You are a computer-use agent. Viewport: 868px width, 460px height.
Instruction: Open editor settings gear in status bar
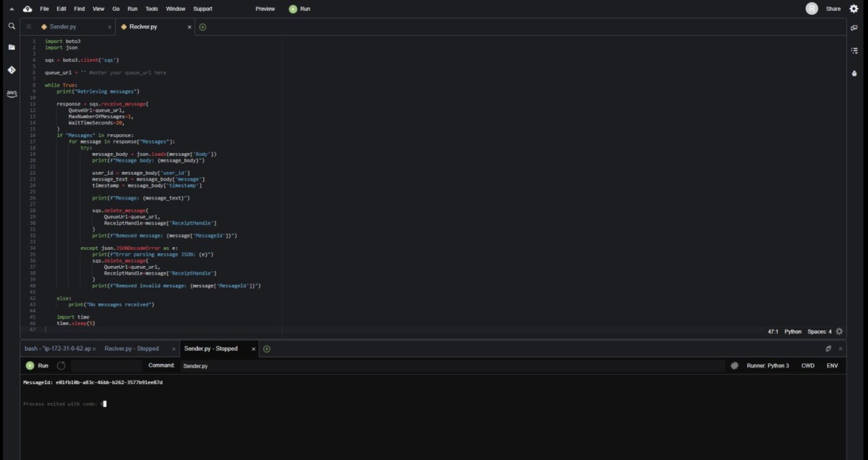[x=839, y=331]
